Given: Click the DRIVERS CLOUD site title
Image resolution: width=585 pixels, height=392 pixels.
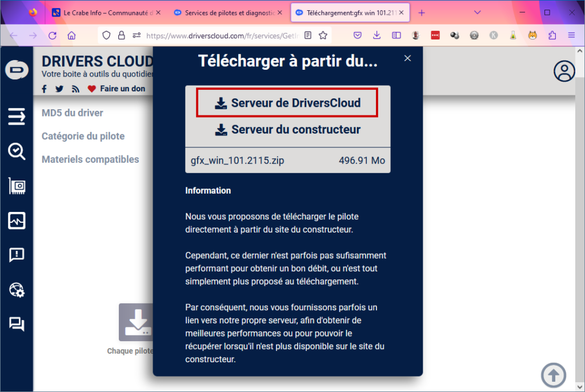Looking at the screenshot, I should coord(97,61).
